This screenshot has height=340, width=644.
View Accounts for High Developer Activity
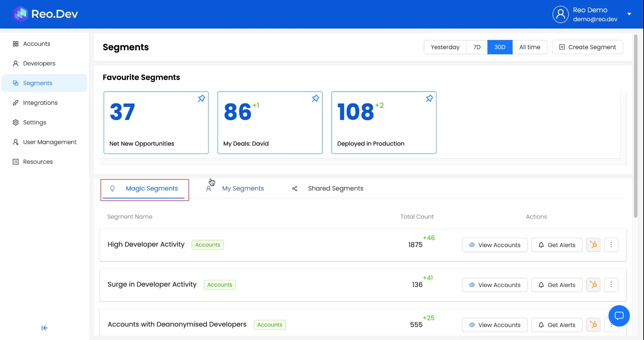point(494,245)
